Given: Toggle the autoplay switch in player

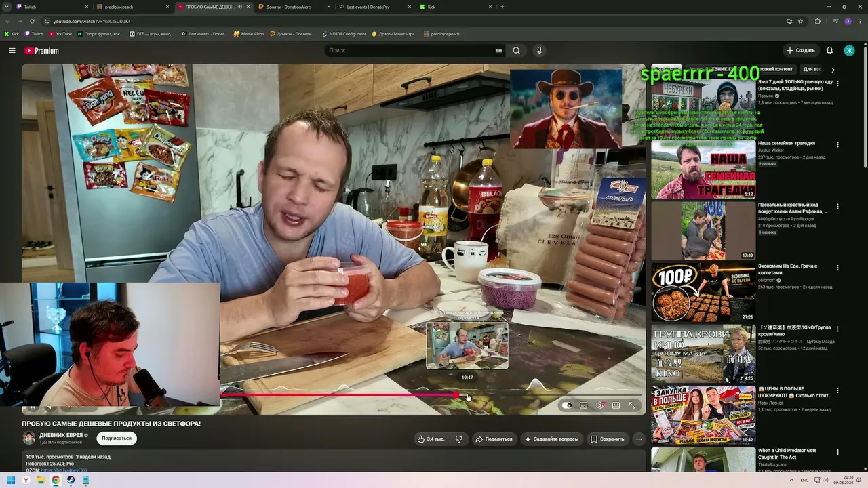Looking at the screenshot, I should [568, 405].
